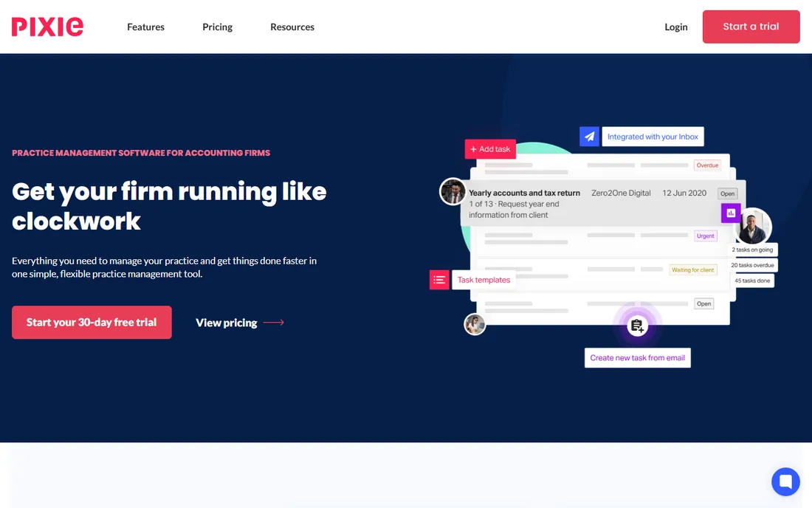This screenshot has width=812, height=508.
Task: Click the Zero2One Digital client name
Action: pos(621,193)
